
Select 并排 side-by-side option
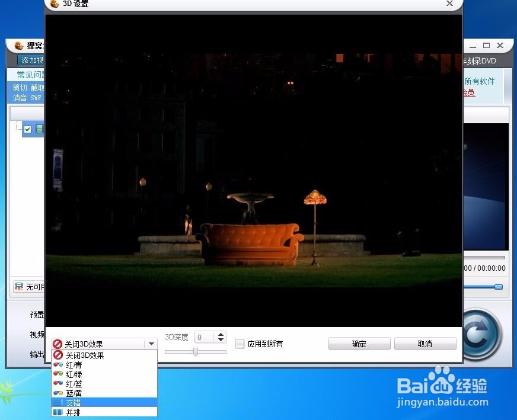tap(104, 412)
